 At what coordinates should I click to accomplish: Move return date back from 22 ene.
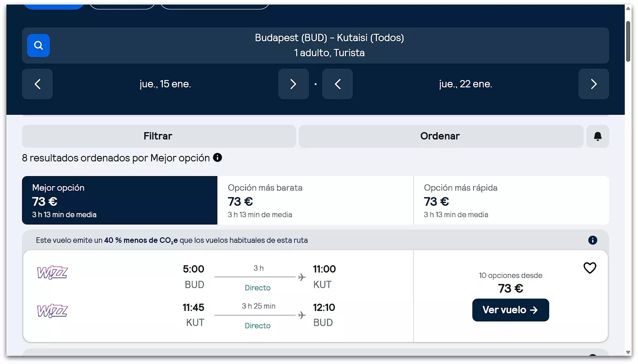337,84
